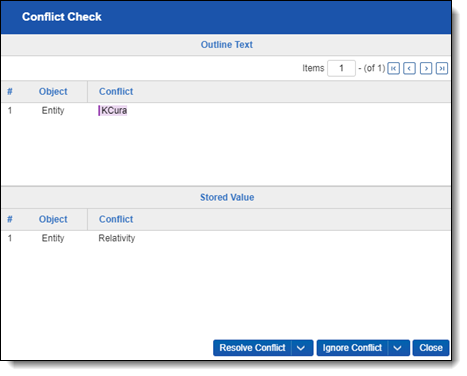Close the Conflict Check dialog
467x376 pixels.
tap(431, 348)
